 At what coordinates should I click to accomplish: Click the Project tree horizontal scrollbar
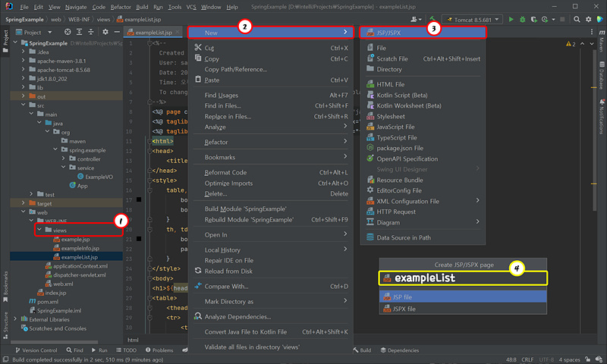click(x=54, y=342)
